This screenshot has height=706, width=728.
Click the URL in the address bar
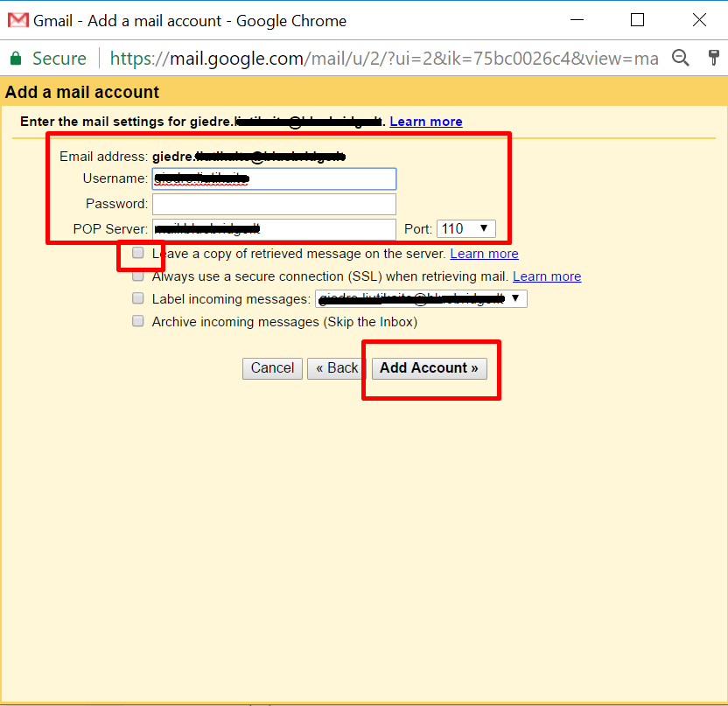(384, 59)
